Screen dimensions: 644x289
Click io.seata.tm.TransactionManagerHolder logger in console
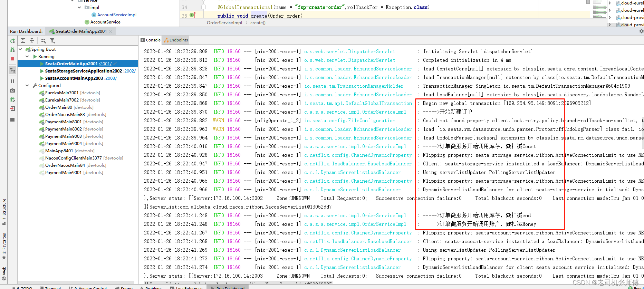[x=354, y=86]
